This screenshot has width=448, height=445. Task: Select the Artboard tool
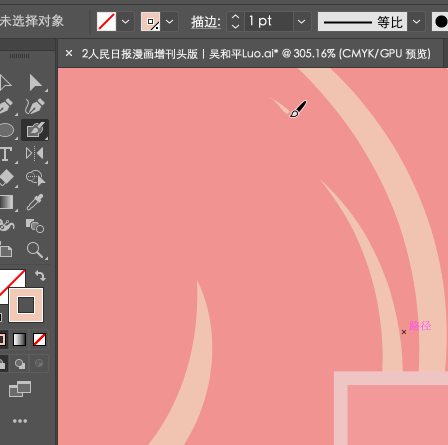(6, 250)
